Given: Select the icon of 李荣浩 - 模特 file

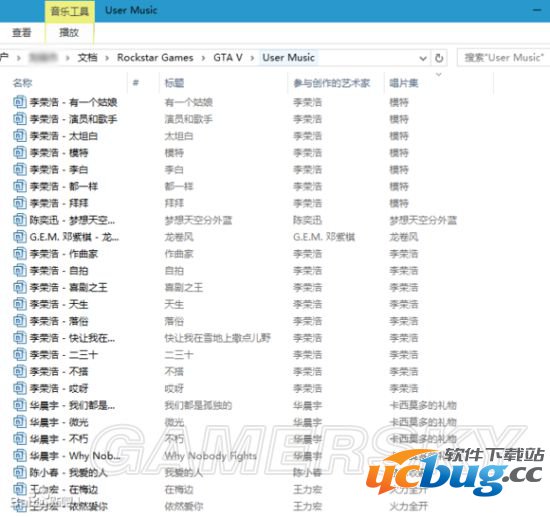Looking at the screenshot, I should click(x=20, y=153).
